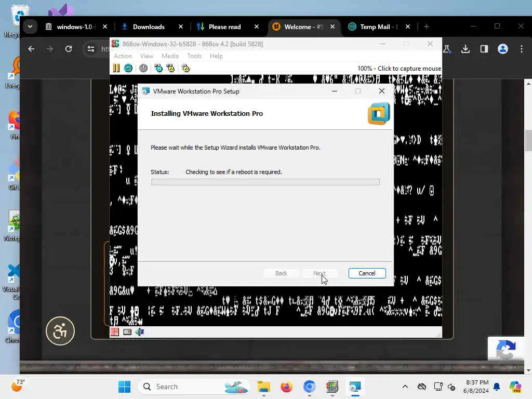Open 86Box settings gear icon
This screenshot has height=399, width=532.
click(x=185, y=68)
